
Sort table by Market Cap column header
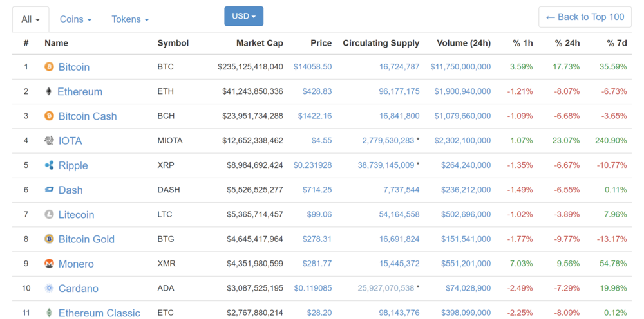pyautogui.click(x=260, y=43)
